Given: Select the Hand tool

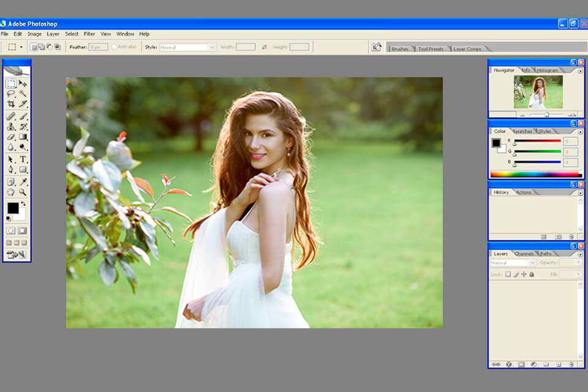Looking at the screenshot, I should click(11, 192).
